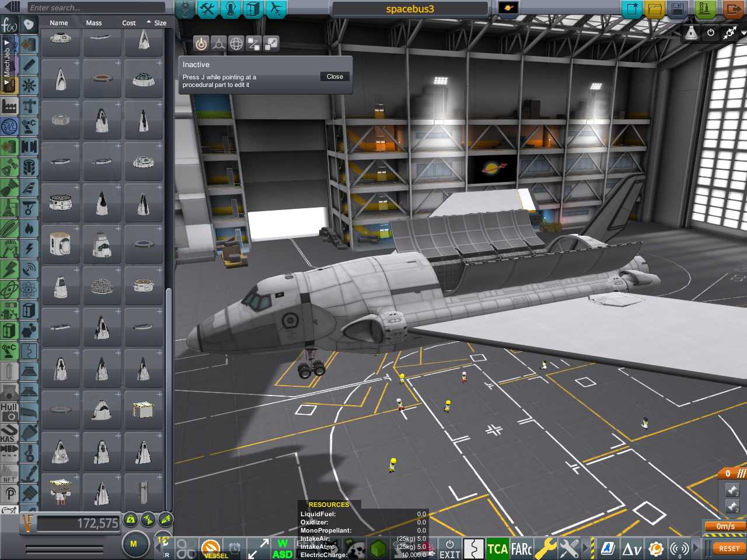
Task: Toggle the mirror symmetry M button
Action: pyautogui.click(x=134, y=544)
